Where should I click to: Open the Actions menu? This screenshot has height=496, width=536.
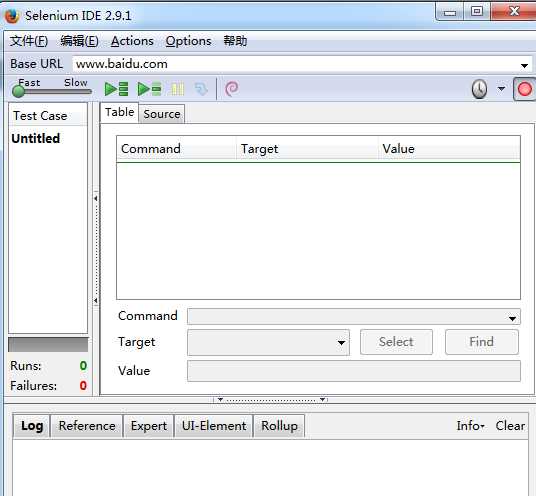(132, 41)
